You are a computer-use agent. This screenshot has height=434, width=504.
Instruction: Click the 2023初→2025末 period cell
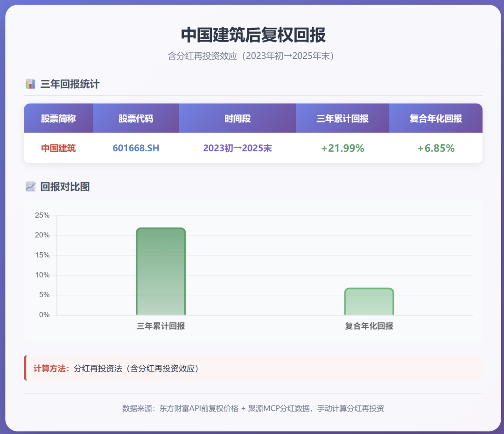point(238,148)
